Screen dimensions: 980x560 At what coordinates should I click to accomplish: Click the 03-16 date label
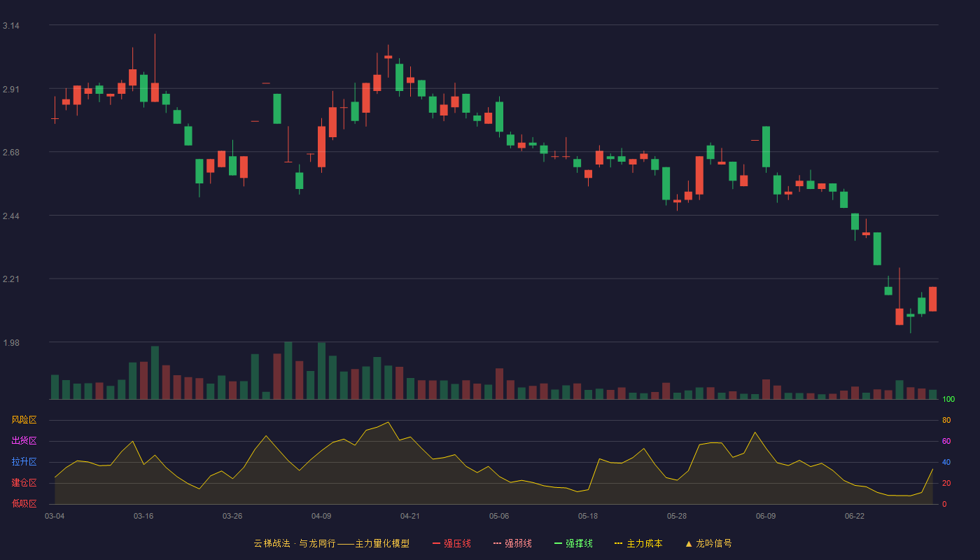pyautogui.click(x=143, y=516)
